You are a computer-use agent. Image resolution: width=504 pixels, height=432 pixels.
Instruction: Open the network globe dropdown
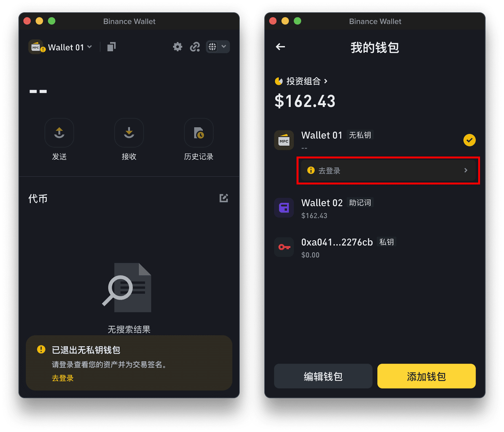[218, 47]
